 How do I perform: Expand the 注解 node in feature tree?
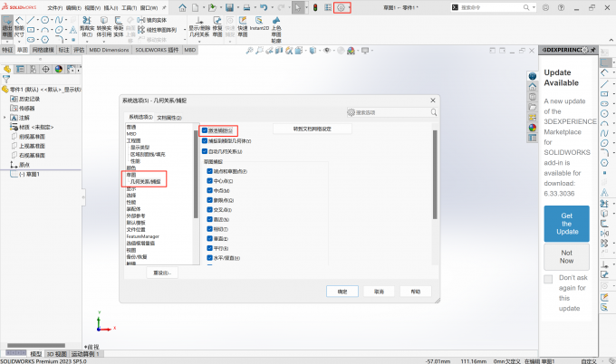pos(5,118)
